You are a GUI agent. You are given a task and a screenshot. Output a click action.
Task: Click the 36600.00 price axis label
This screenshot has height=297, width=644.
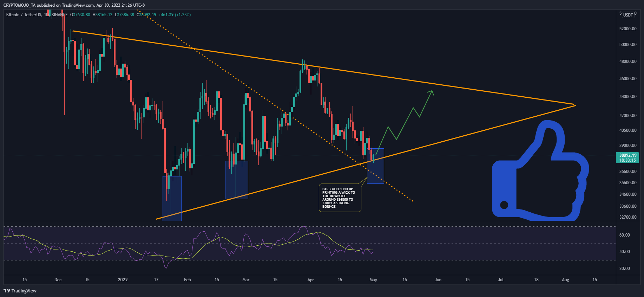[x=628, y=172]
